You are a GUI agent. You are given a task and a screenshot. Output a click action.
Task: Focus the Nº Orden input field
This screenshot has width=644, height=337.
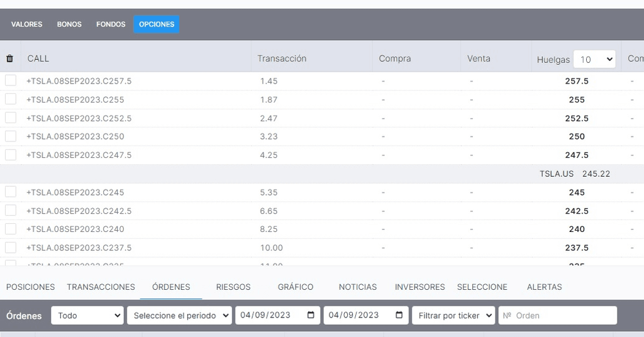(x=557, y=315)
